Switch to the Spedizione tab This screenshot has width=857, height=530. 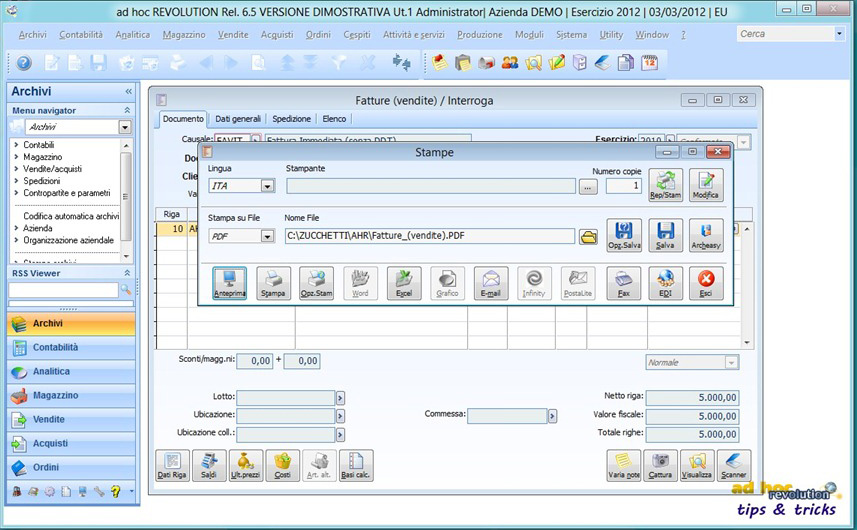click(x=291, y=119)
